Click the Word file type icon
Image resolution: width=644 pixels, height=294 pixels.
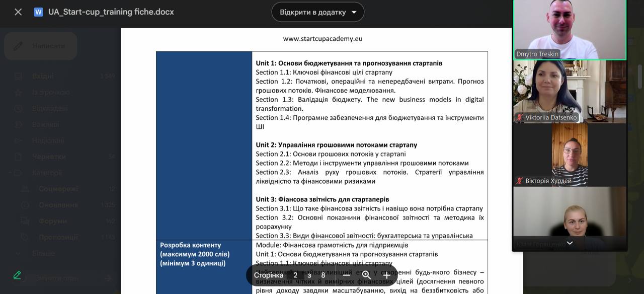38,12
